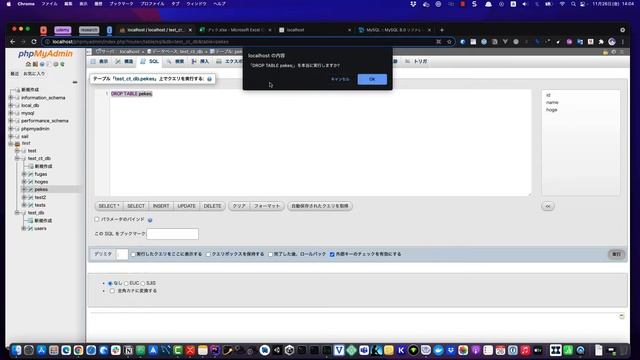Click the INSERT button

(161, 206)
